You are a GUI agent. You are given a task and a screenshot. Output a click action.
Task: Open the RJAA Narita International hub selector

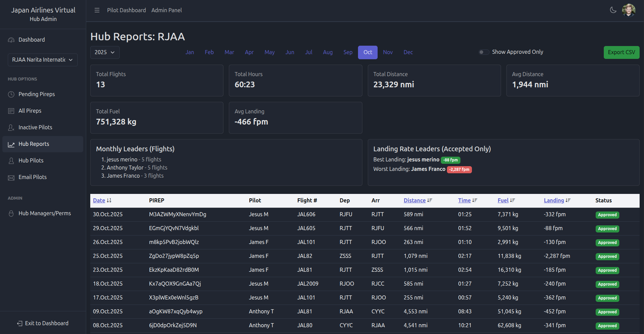click(43, 60)
